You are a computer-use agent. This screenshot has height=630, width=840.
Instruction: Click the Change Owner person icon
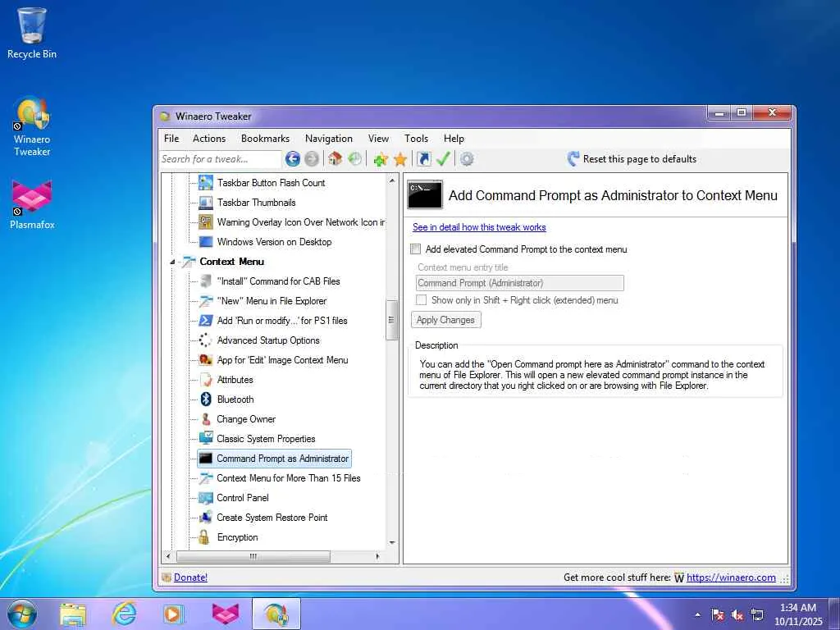[x=206, y=419]
